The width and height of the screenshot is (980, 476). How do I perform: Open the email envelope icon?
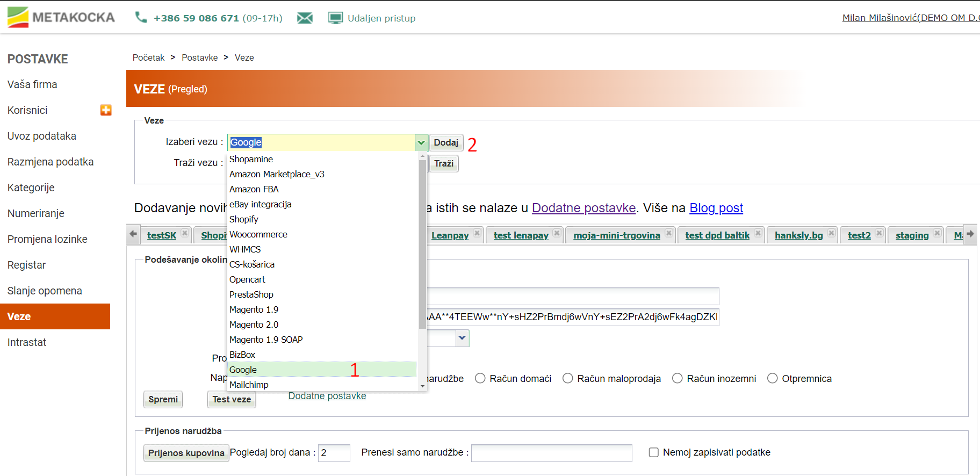click(x=305, y=18)
